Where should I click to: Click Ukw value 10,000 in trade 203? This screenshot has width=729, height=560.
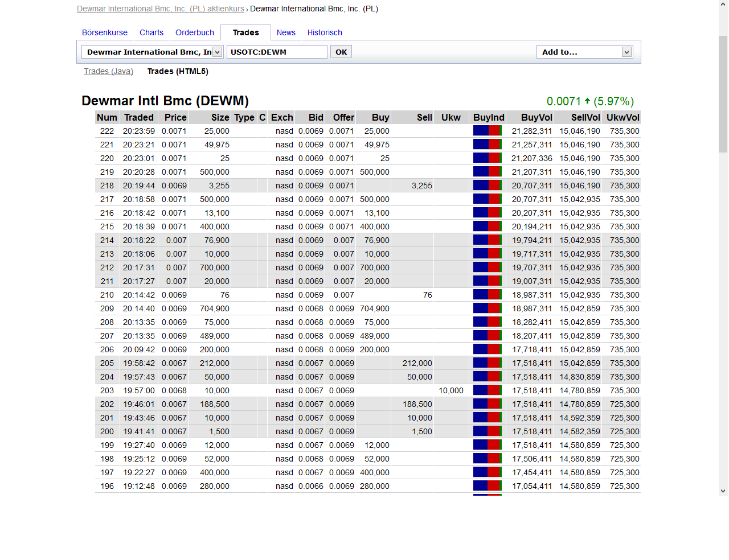451,390
